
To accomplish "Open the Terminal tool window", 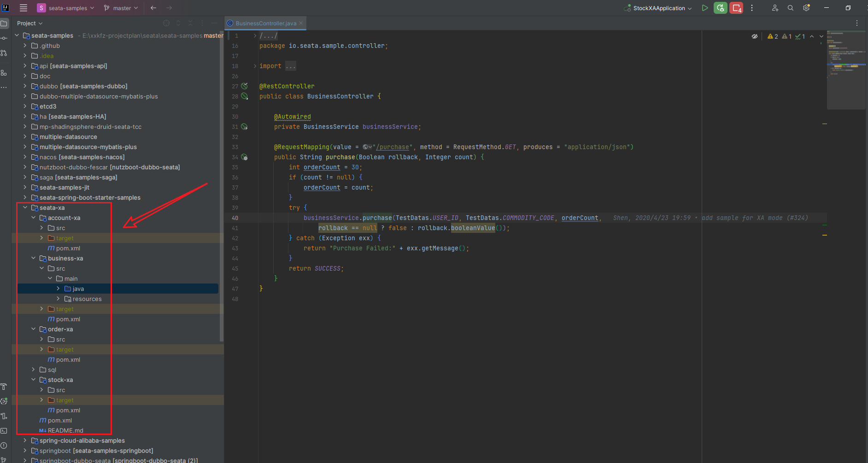I will click(4, 431).
